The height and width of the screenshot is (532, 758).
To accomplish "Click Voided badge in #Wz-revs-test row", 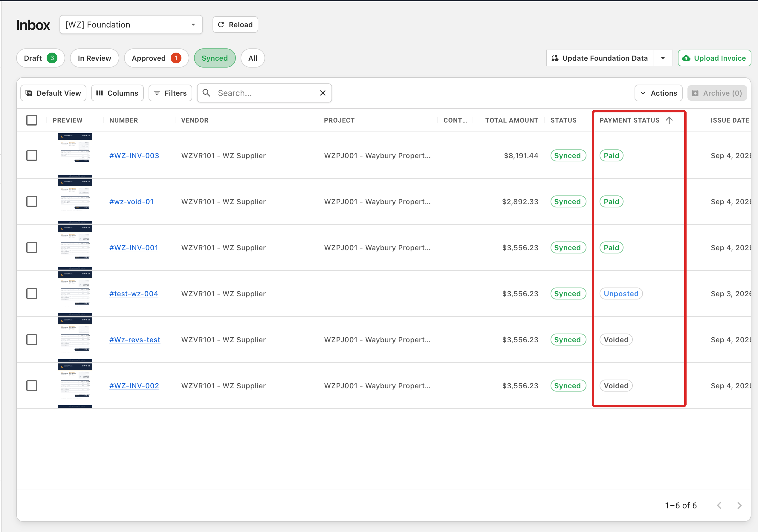I will point(616,340).
